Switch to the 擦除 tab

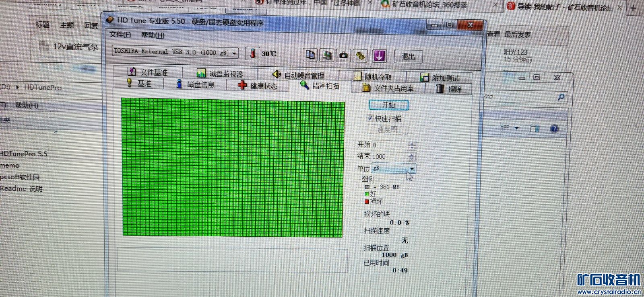(449, 89)
